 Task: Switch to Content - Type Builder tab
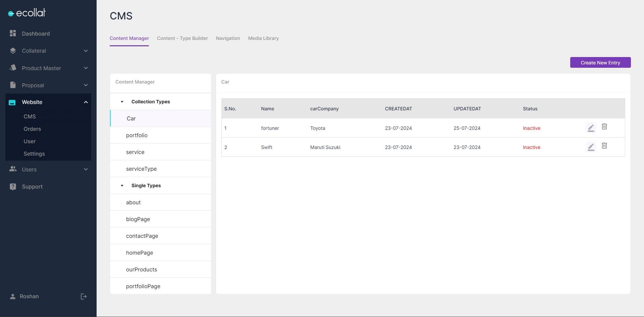(182, 38)
